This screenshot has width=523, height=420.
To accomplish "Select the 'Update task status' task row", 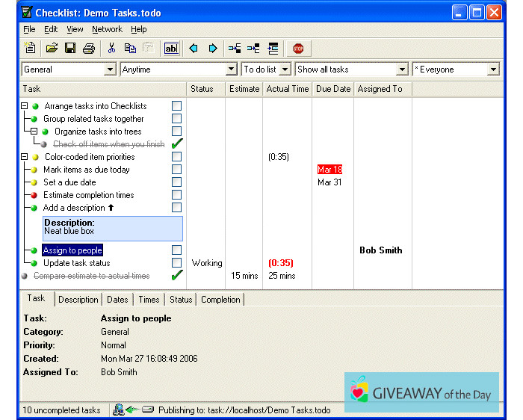I will 77,263.
